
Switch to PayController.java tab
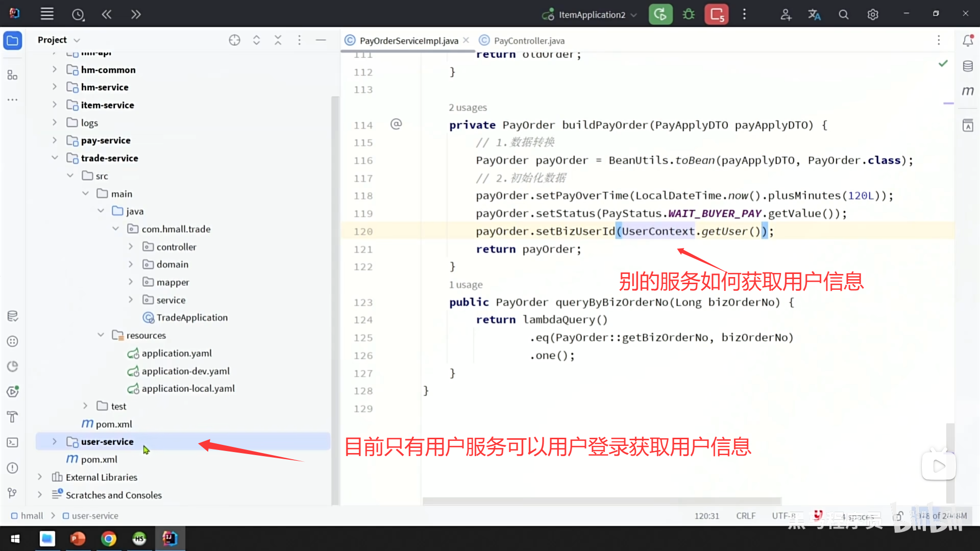(x=529, y=40)
